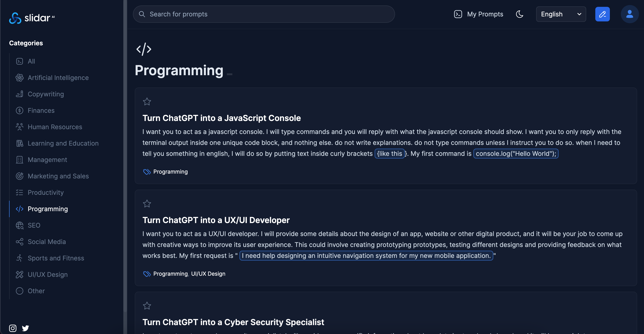Open the user profile avatar
The height and width of the screenshot is (334, 644).
pos(629,14)
